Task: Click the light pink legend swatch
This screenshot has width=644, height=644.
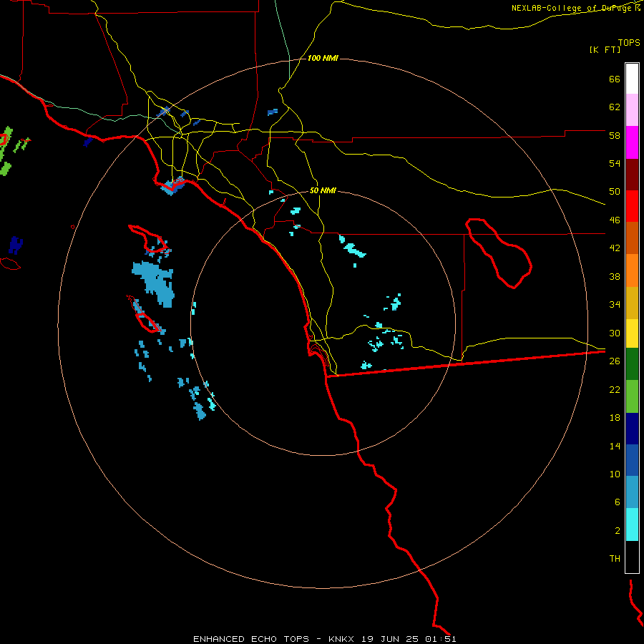Action: click(632, 110)
